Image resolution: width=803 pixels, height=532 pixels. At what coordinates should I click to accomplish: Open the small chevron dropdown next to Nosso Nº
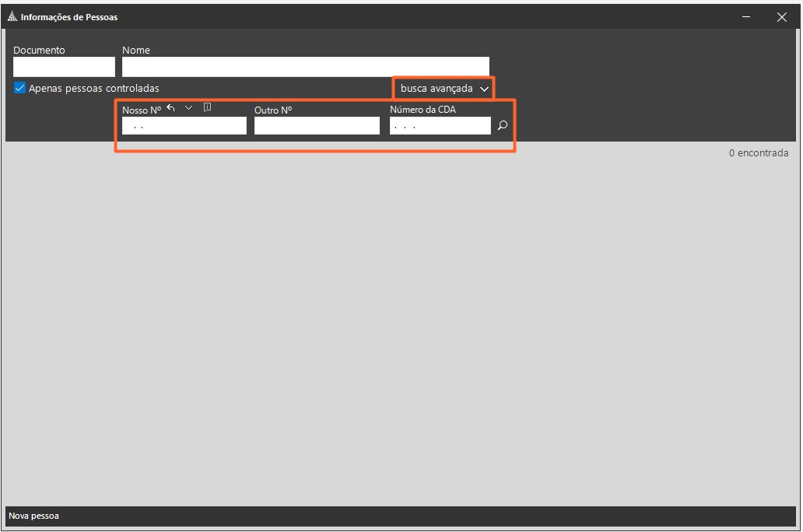point(188,108)
